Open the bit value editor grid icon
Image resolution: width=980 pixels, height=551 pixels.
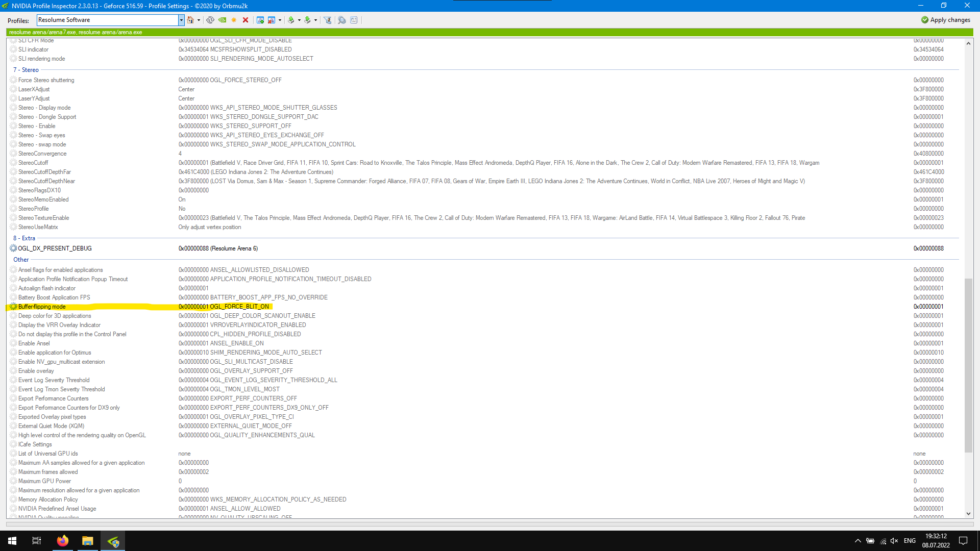point(354,20)
